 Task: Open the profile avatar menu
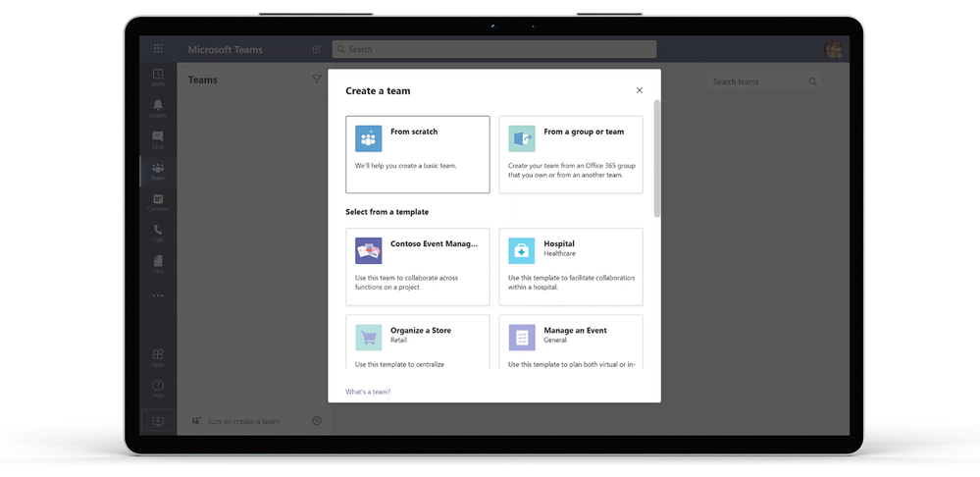click(x=833, y=49)
